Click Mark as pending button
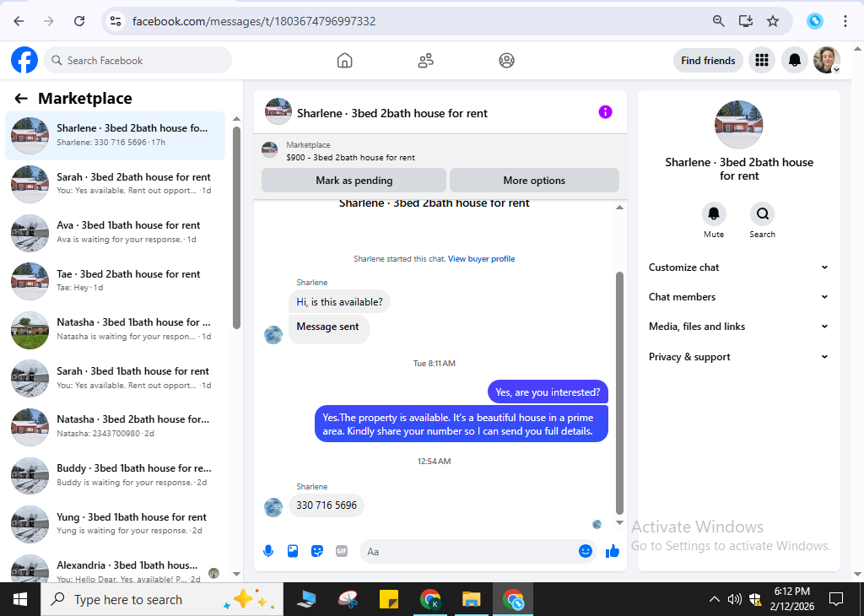864x616 pixels. coord(354,181)
